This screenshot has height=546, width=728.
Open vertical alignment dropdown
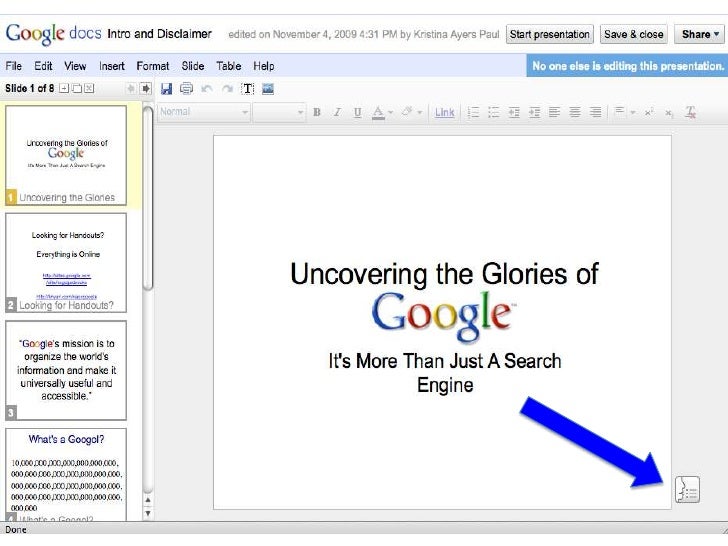click(x=624, y=112)
